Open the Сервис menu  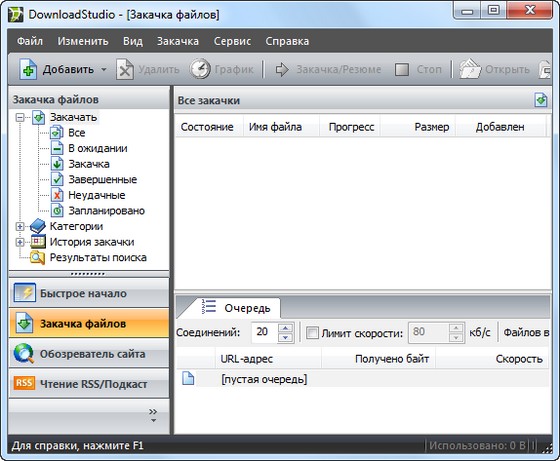(232, 41)
